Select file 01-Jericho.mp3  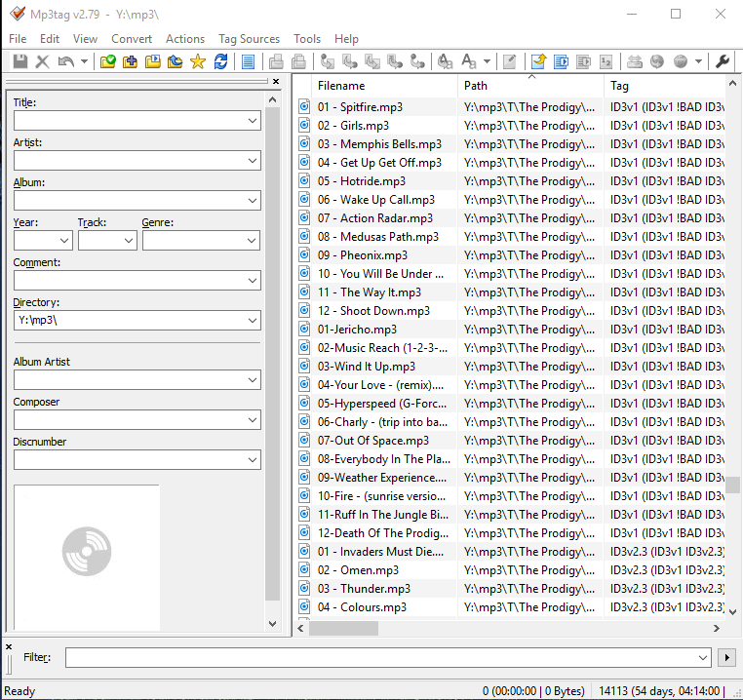[x=357, y=330]
